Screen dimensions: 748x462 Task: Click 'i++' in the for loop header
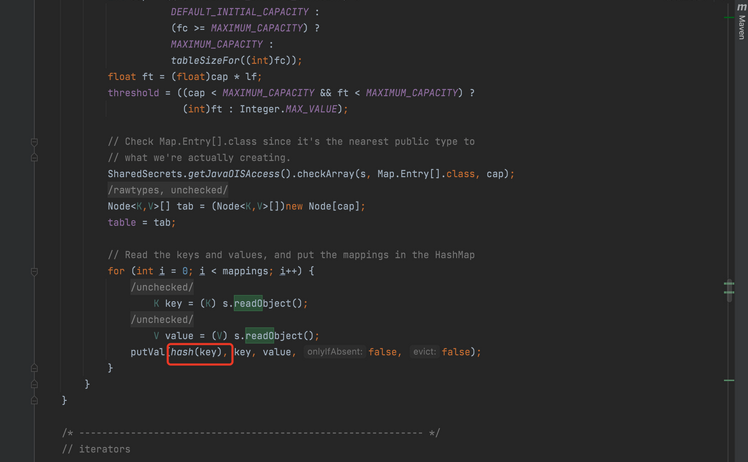click(288, 272)
